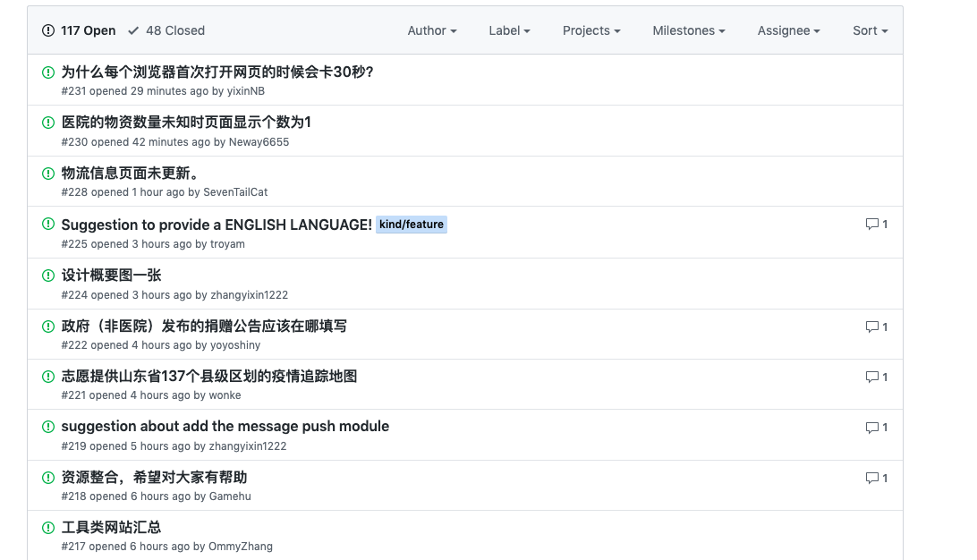The width and height of the screenshot is (977, 560).
Task: Expand the Author filter dropdown
Action: click(x=431, y=30)
